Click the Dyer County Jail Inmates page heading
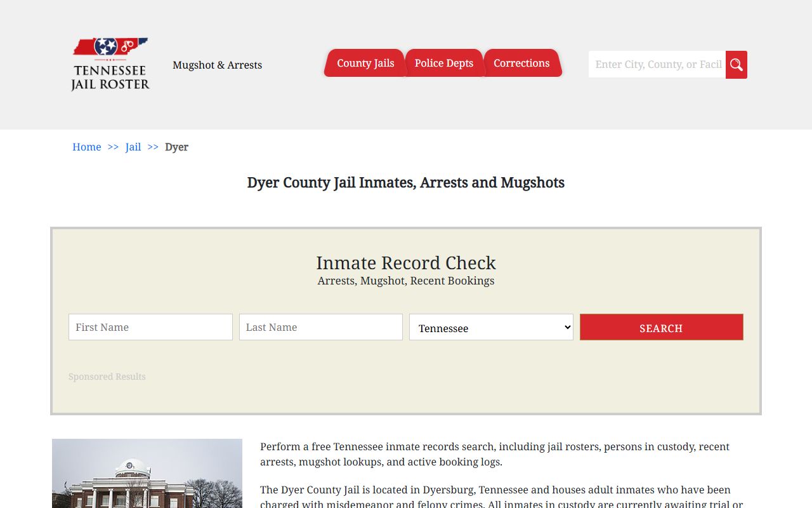The height and width of the screenshot is (508, 812). (x=406, y=182)
